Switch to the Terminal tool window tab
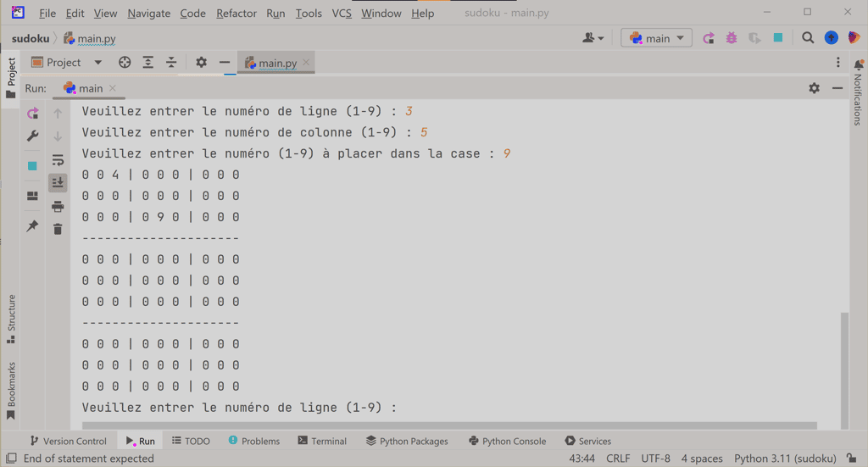The image size is (868, 467). [322, 441]
